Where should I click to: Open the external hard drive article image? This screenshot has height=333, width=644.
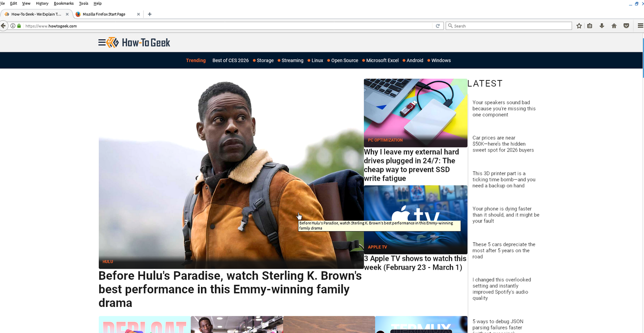pos(416,113)
